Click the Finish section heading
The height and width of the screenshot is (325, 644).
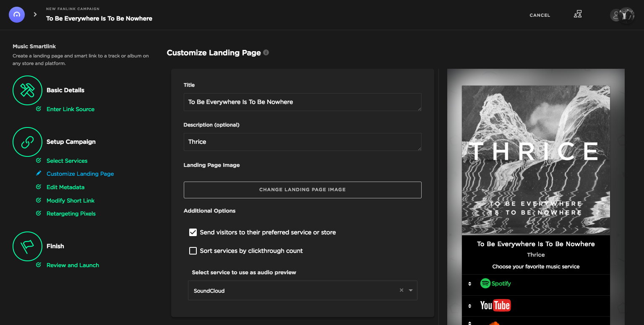(x=55, y=246)
